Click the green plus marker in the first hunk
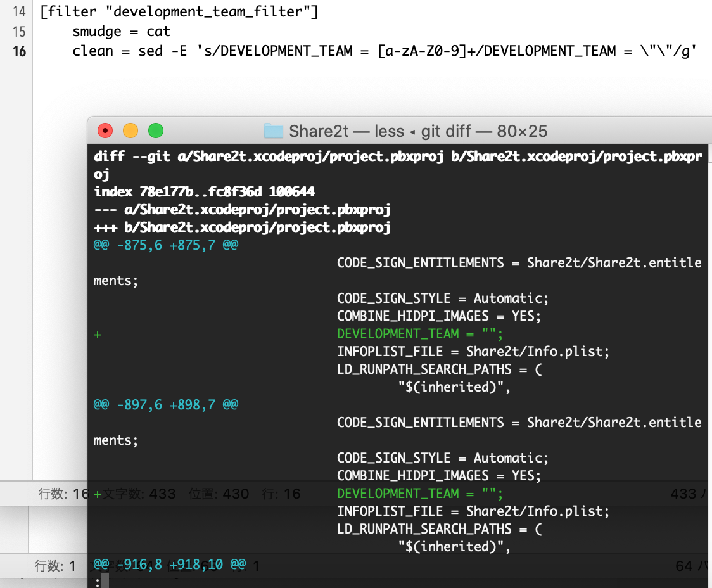712x588 pixels. pos(98,334)
